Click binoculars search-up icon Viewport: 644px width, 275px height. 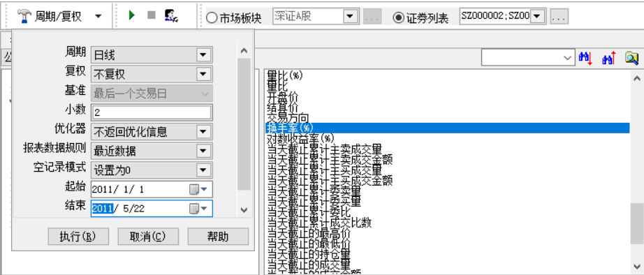point(609,59)
